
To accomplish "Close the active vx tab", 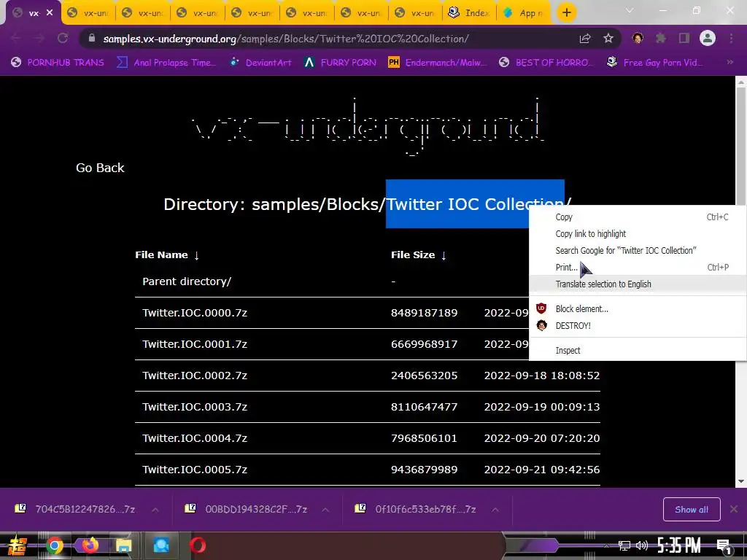I will [x=50, y=13].
